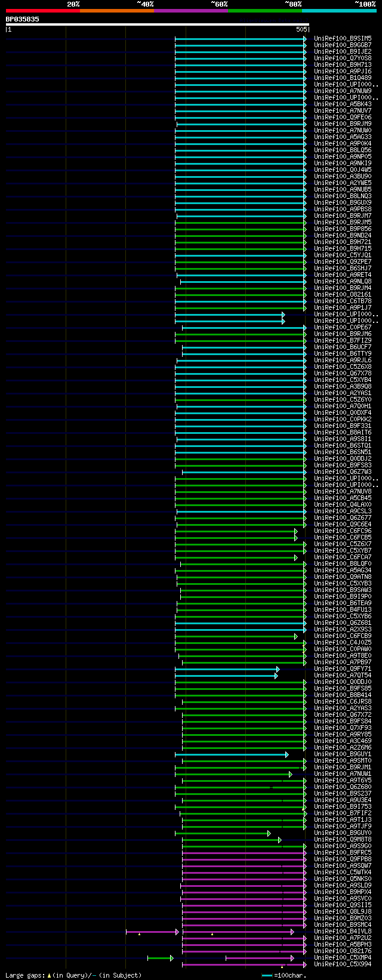
Task: Select the UniRef100_A3C469 label
Action: (343, 741)
